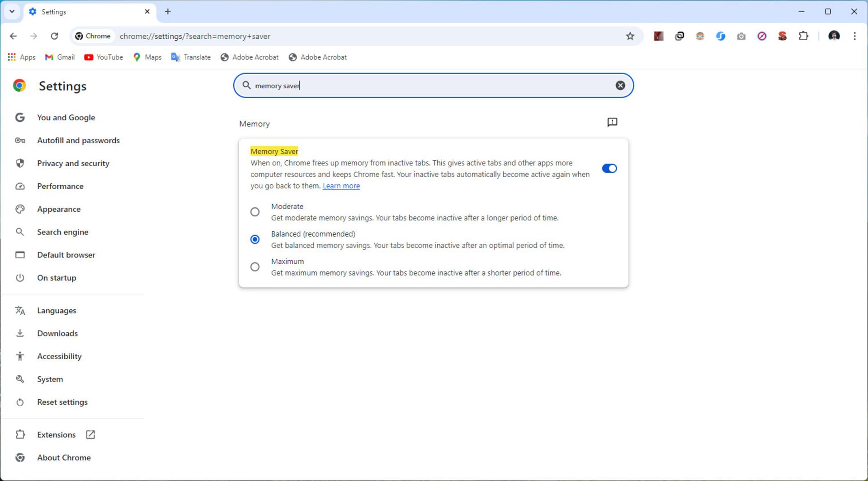The height and width of the screenshot is (481, 868).
Task: Reload the page with refresh icon
Action: coord(54,36)
